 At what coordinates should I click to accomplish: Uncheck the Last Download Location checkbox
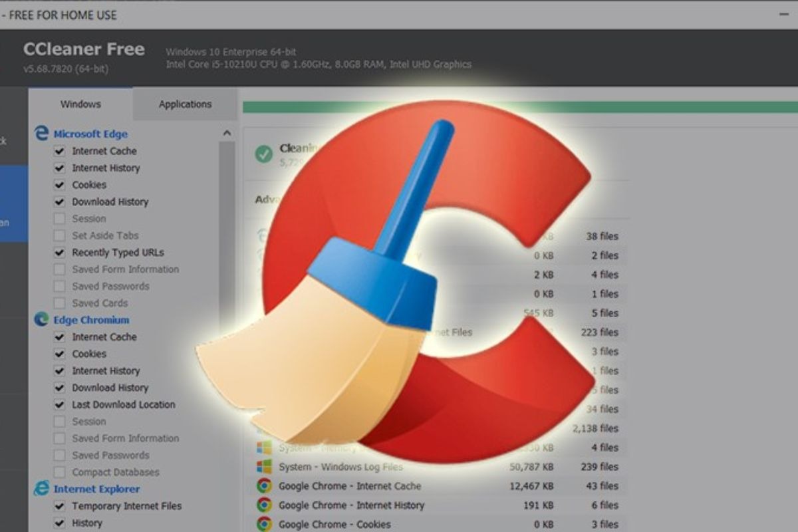pyautogui.click(x=59, y=404)
